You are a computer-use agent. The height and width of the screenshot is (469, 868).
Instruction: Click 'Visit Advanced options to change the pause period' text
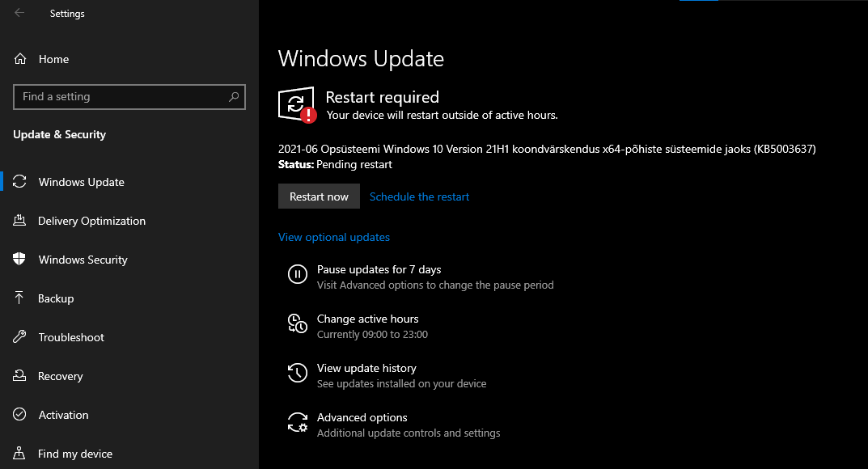click(x=435, y=285)
